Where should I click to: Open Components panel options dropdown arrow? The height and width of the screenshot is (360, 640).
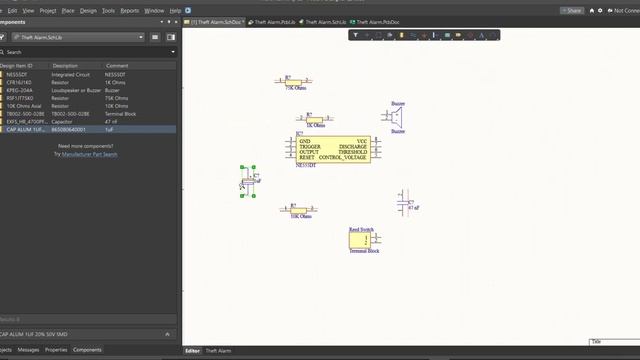[162, 22]
